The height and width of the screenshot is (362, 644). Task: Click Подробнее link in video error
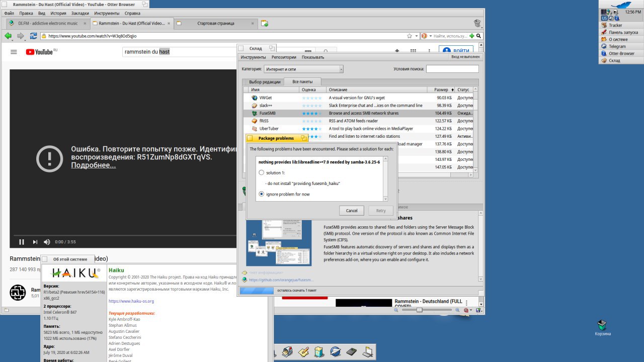[93, 165]
